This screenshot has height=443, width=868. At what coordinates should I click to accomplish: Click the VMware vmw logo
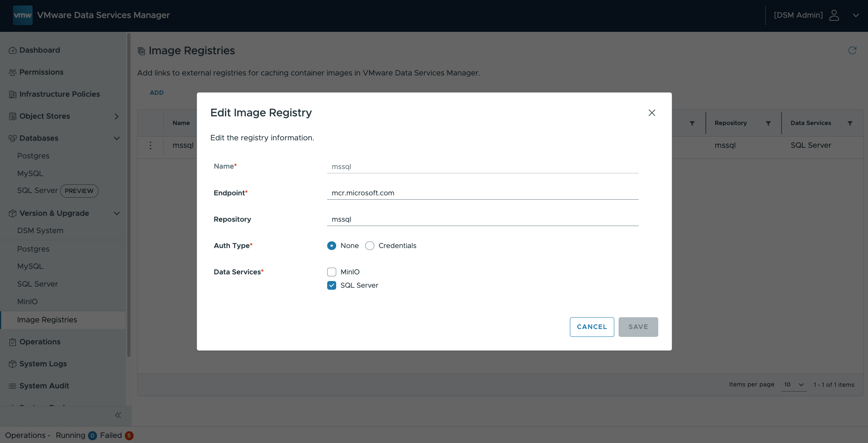22,15
